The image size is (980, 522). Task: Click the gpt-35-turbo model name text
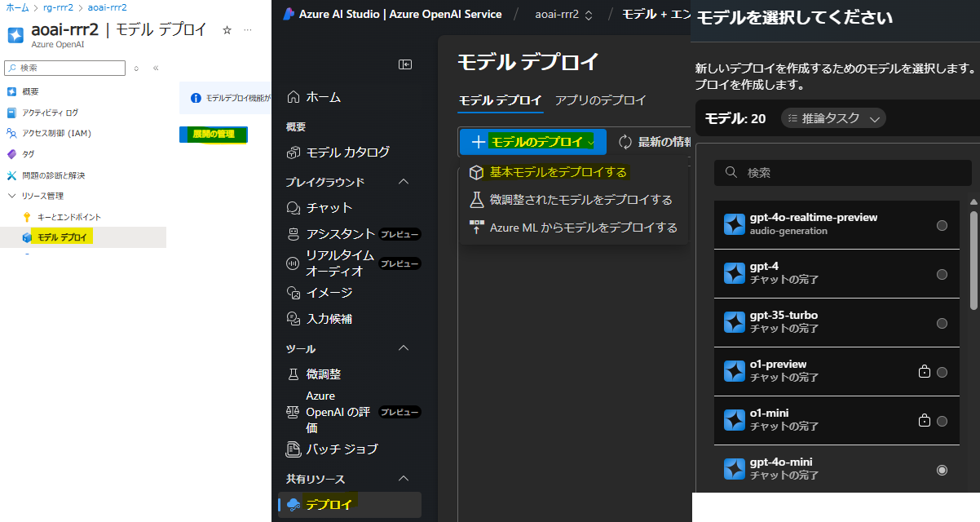tap(784, 316)
